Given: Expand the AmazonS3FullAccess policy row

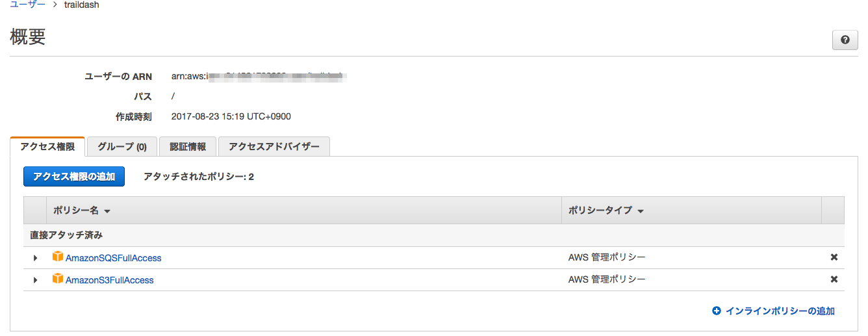Looking at the screenshot, I should point(36,280).
